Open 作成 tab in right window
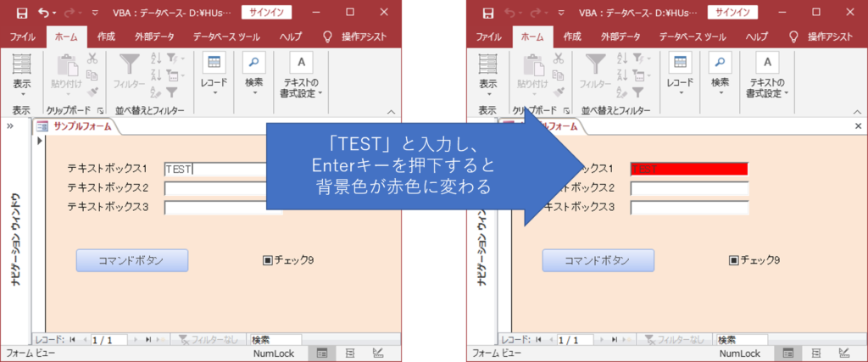The image size is (868, 362). click(572, 37)
